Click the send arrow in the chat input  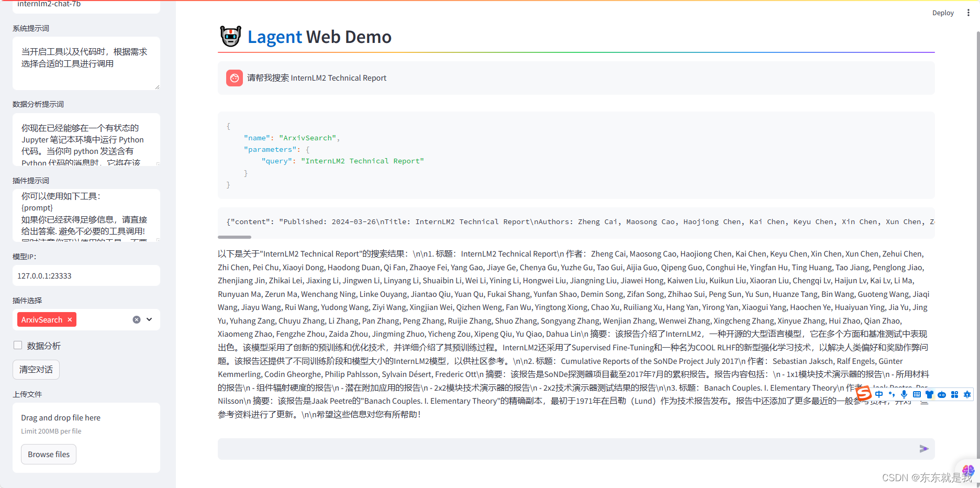click(923, 449)
